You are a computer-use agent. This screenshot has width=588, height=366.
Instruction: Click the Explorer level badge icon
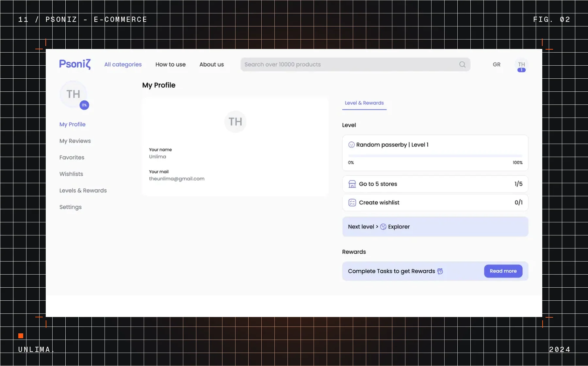pos(383,227)
